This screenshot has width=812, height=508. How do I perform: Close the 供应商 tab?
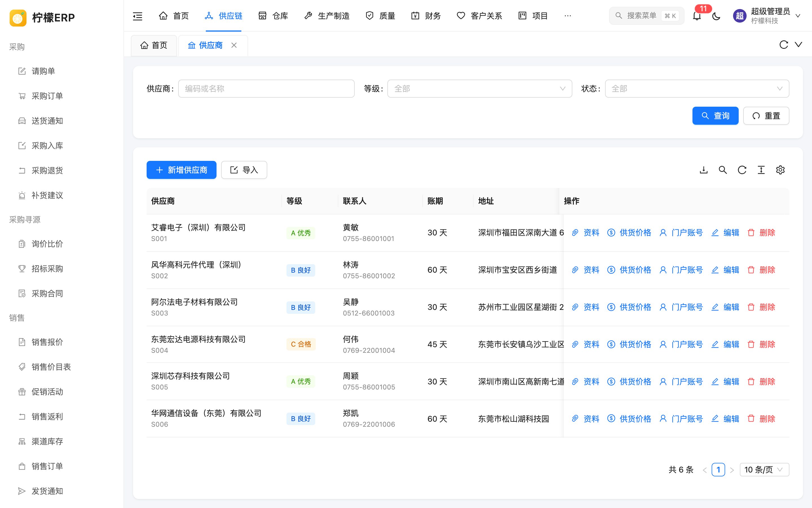pos(234,45)
